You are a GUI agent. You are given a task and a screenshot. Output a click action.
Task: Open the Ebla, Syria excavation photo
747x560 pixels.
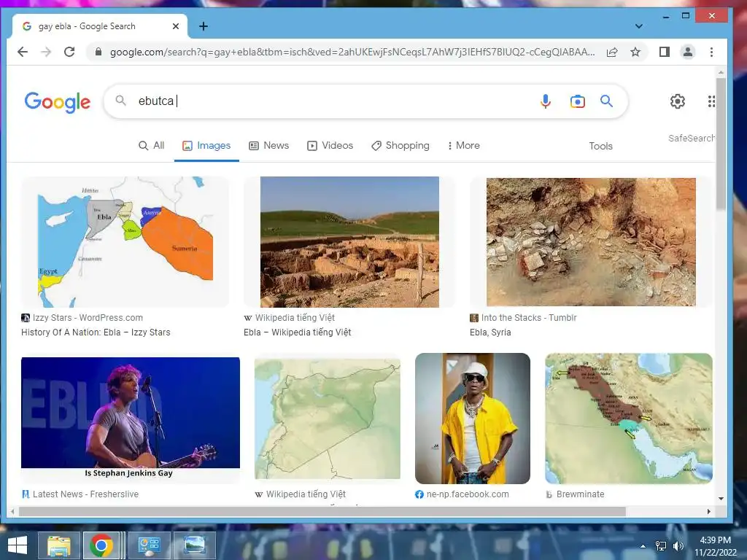(591, 242)
